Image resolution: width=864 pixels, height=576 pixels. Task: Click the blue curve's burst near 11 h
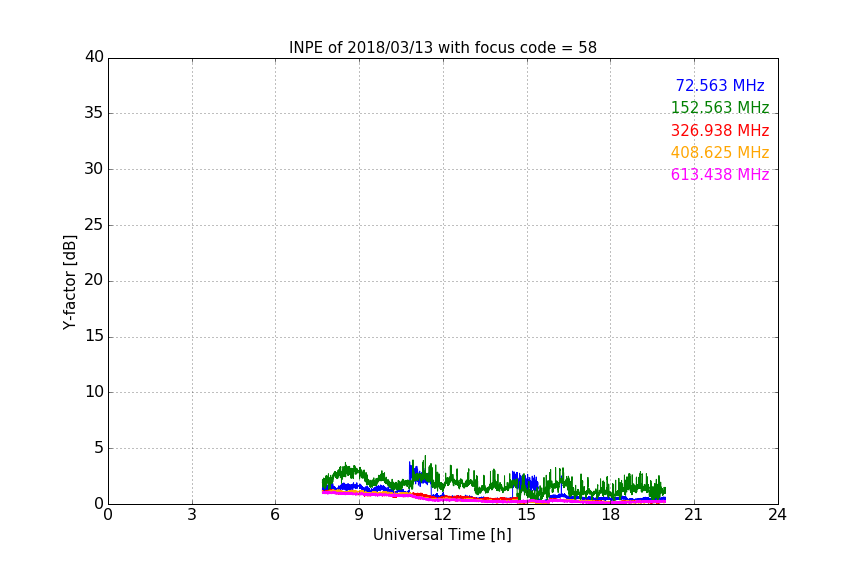(x=414, y=471)
